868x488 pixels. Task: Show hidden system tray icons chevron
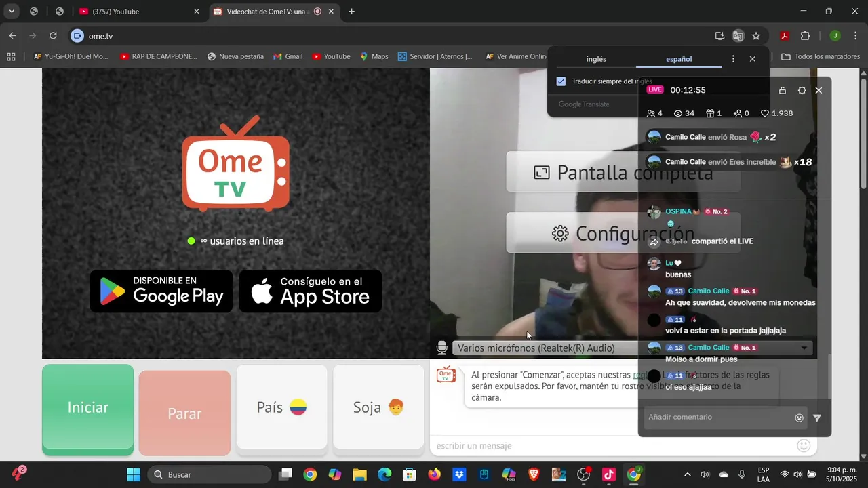688,474
